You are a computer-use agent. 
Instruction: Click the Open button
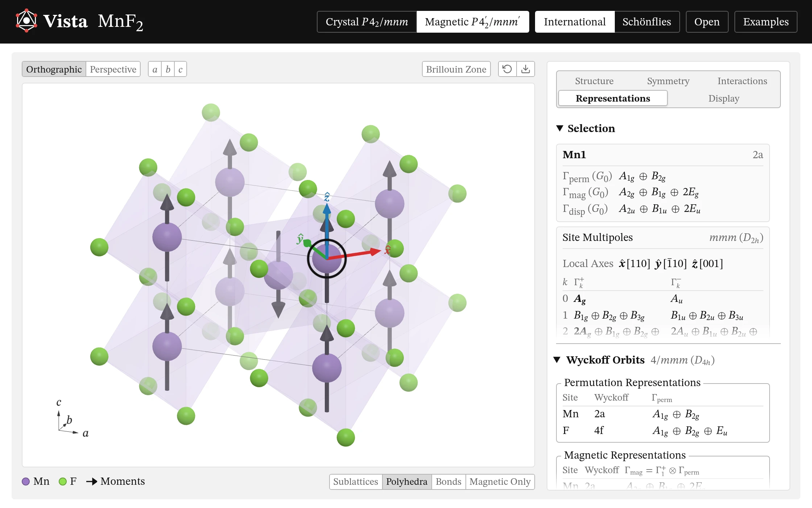click(x=707, y=22)
